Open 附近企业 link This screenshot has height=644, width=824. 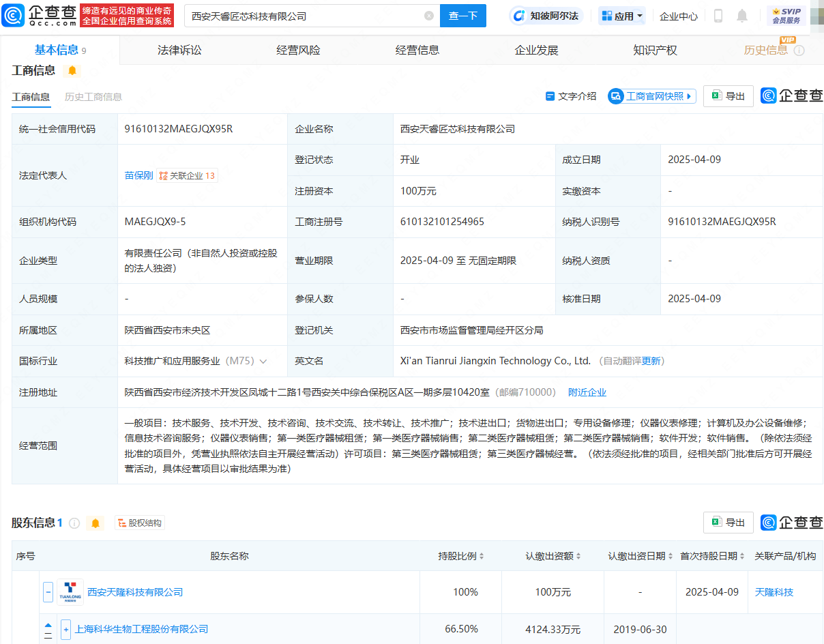pyautogui.click(x=587, y=392)
